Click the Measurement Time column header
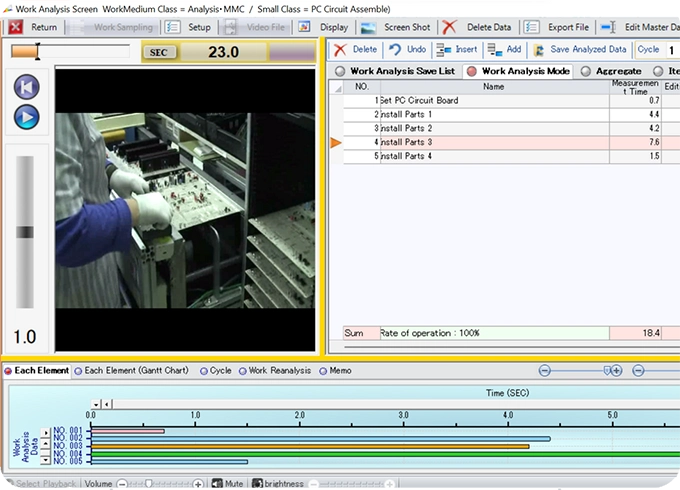The height and width of the screenshot is (490, 680). [635, 87]
